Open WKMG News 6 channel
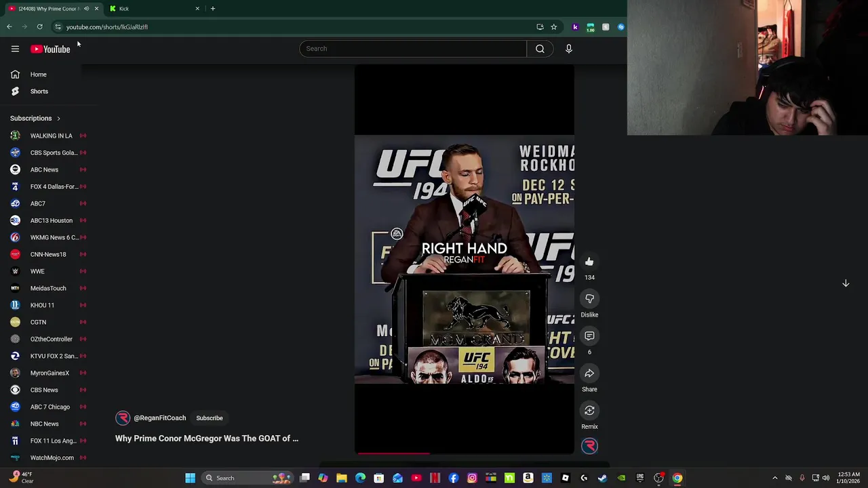 pyautogui.click(x=47, y=237)
